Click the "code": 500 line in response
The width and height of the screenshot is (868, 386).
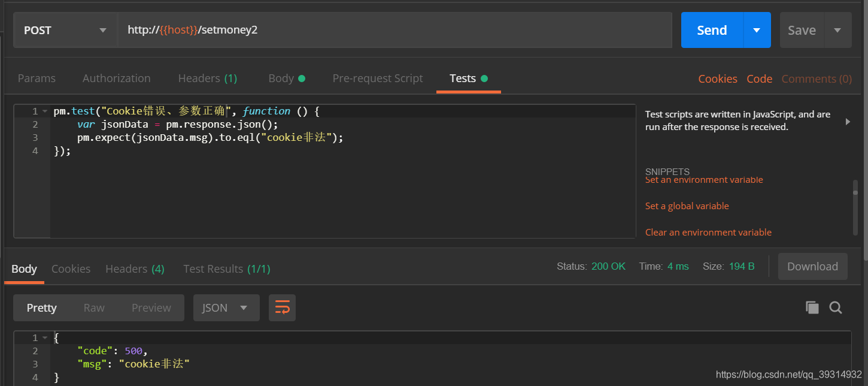113,351
